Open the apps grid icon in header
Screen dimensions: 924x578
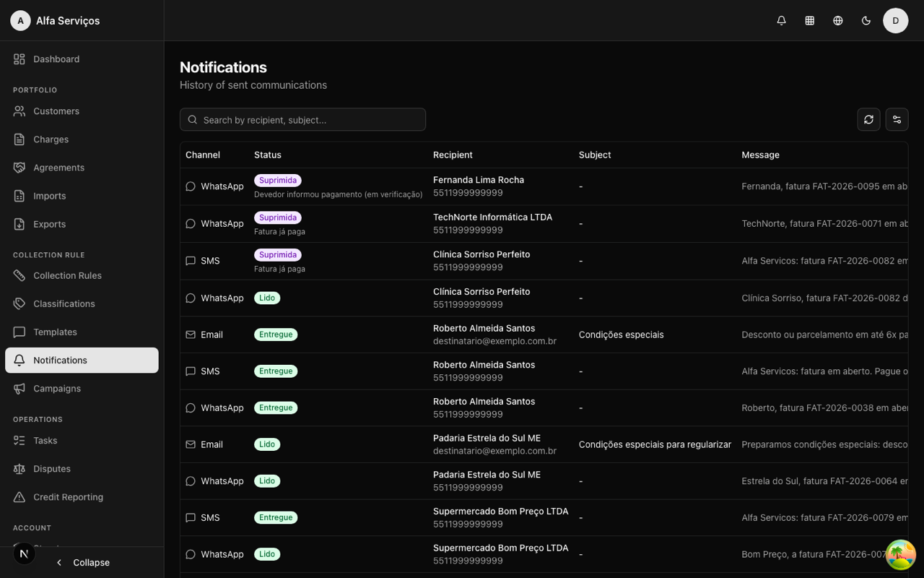point(809,21)
